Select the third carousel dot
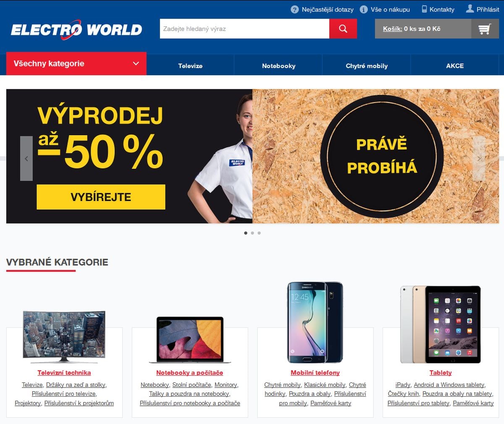 (259, 233)
